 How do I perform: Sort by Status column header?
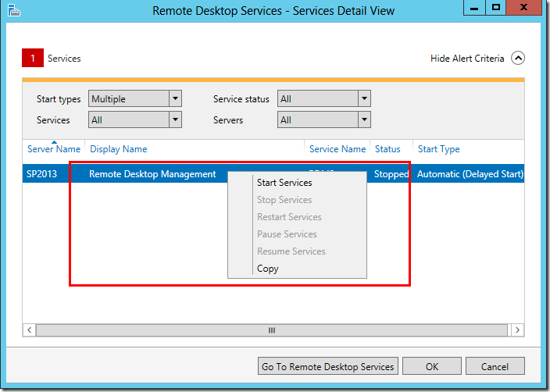pos(387,149)
